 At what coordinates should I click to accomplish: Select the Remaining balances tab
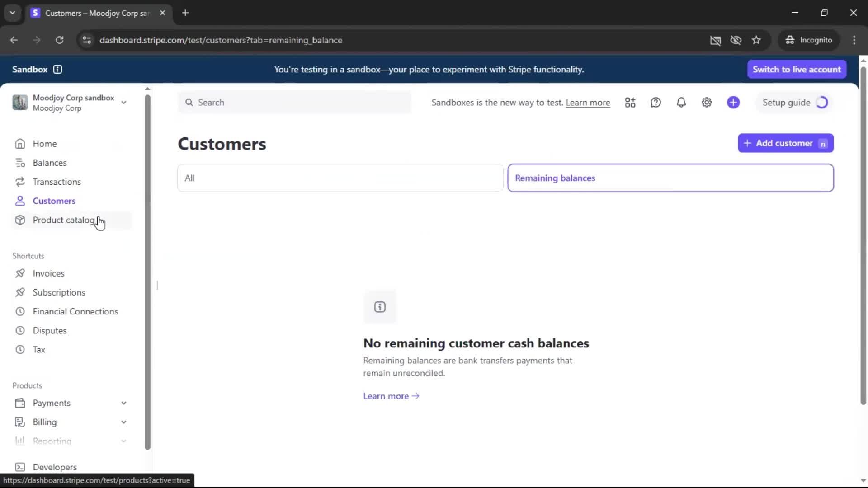pyautogui.click(x=670, y=178)
